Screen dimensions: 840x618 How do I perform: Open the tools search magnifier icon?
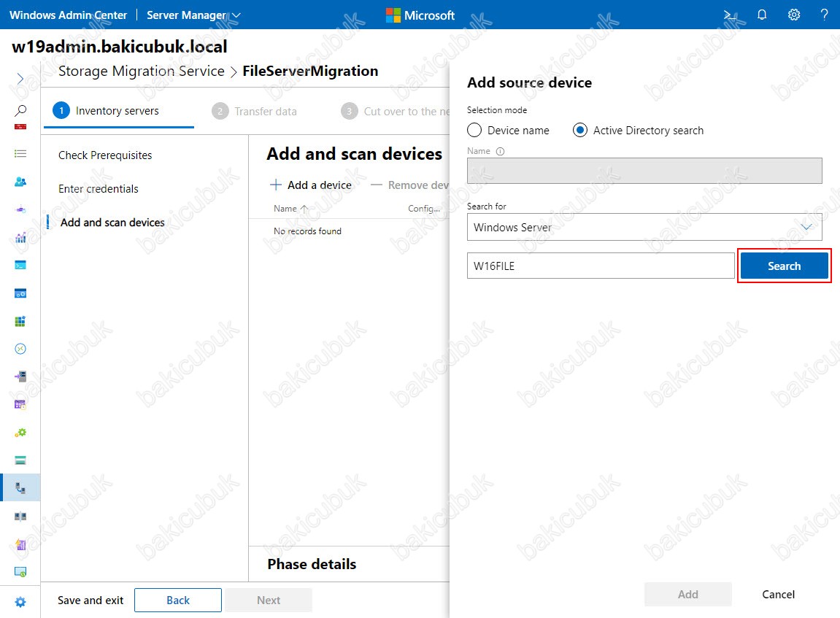[20, 110]
